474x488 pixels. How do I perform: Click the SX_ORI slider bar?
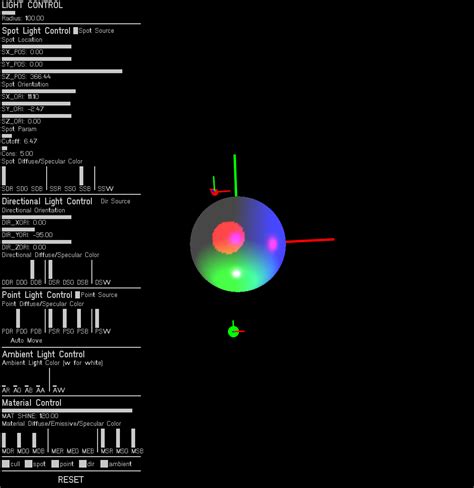coord(39,91)
